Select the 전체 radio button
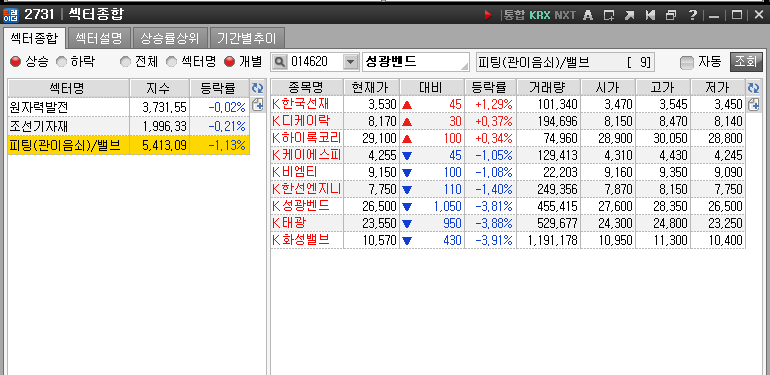 tap(126, 62)
